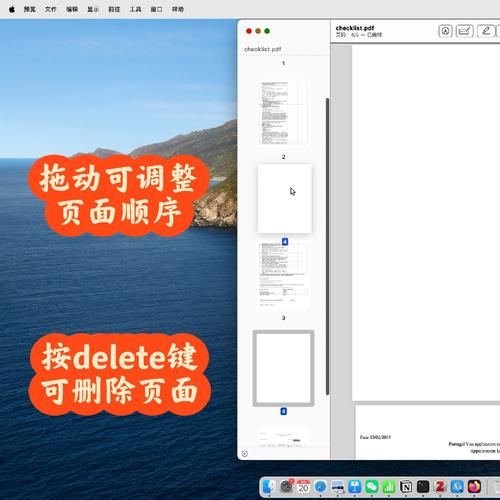Click the checklist.pdf title in toolbar
This screenshot has width=500, height=500.
(355, 28)
